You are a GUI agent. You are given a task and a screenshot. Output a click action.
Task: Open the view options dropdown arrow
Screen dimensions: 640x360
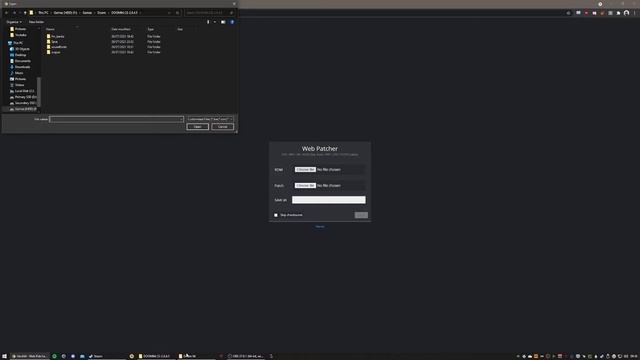[215, 22]
